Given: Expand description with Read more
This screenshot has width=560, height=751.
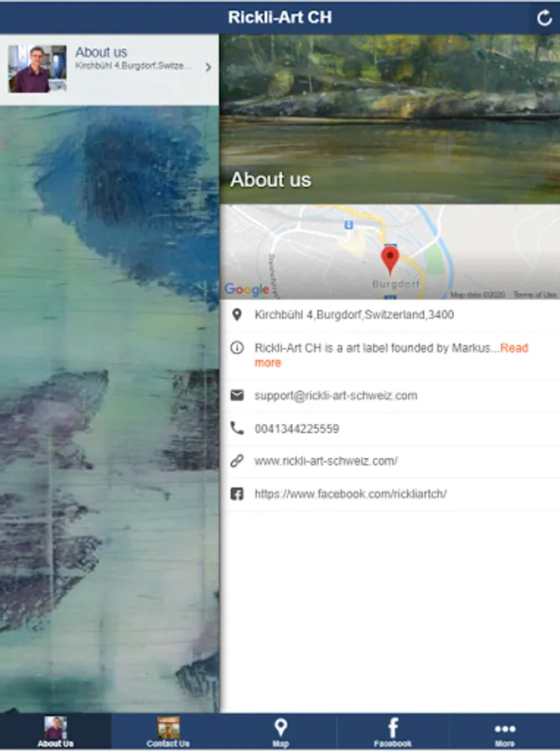Looking at the screenshot, I should [x=391, y=355].
